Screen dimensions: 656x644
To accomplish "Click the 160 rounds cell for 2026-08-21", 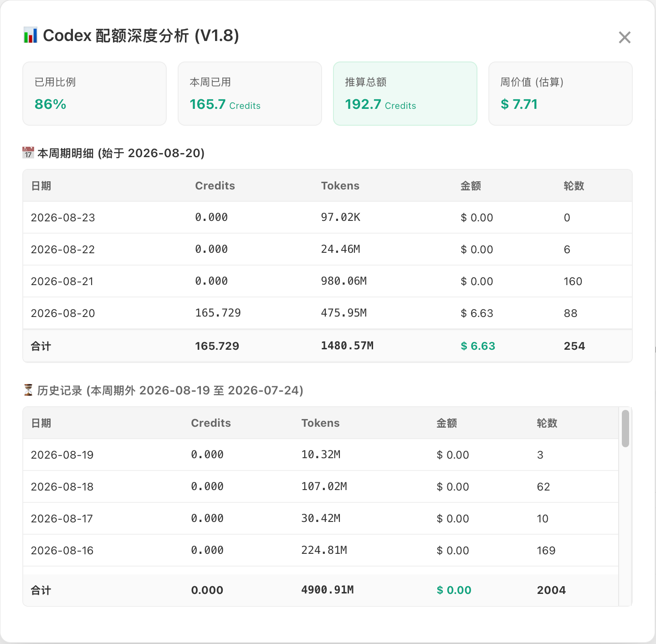I will (x=573, y=281).
